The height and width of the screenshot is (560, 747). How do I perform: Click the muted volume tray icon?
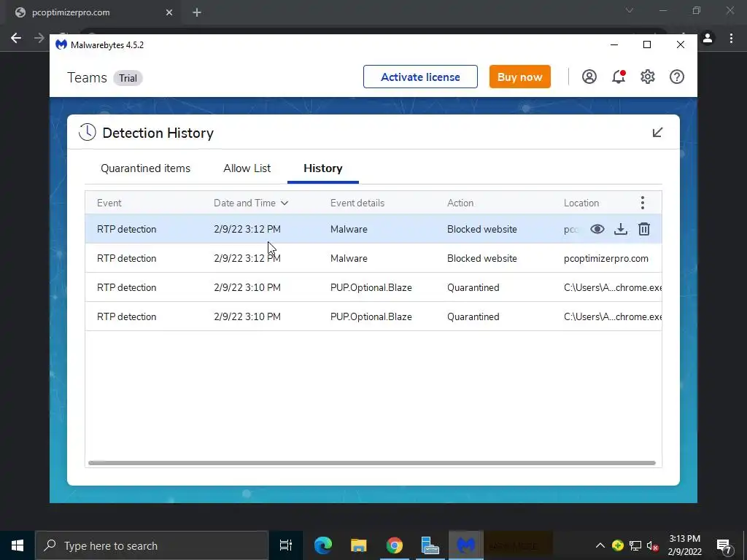pyautogui.click(x=653, y=545)
